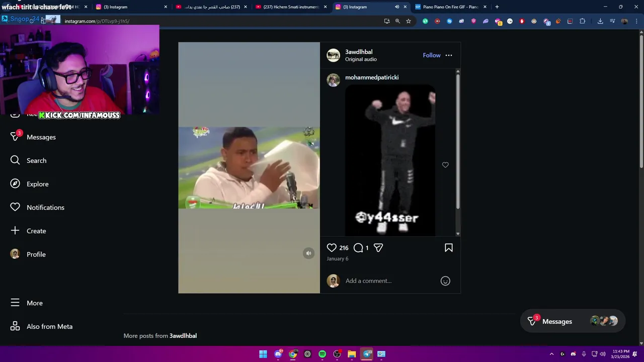Switch to Hichem Smati instrument YouTube tab
The width and height of the screenshot is (644, 362).
click(x=291, y=7)
